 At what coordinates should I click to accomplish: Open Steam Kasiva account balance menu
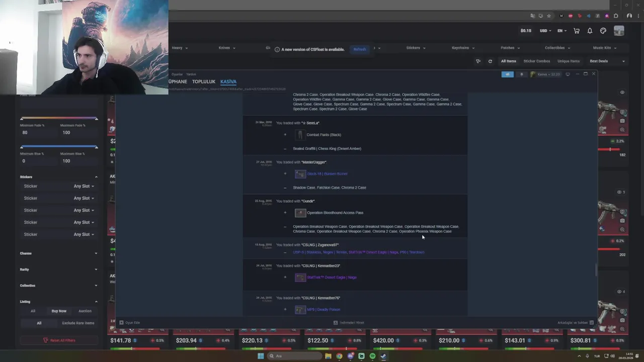click(545, 74)
